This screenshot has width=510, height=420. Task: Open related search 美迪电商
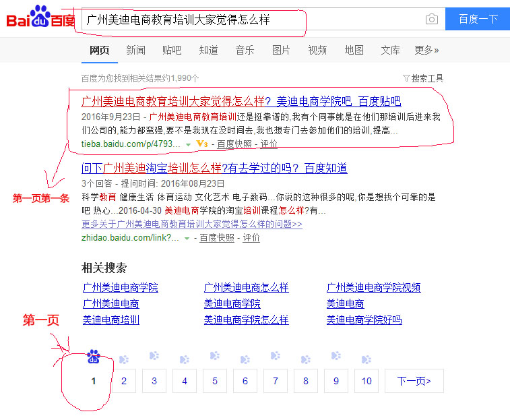click(x=346, y=304)
